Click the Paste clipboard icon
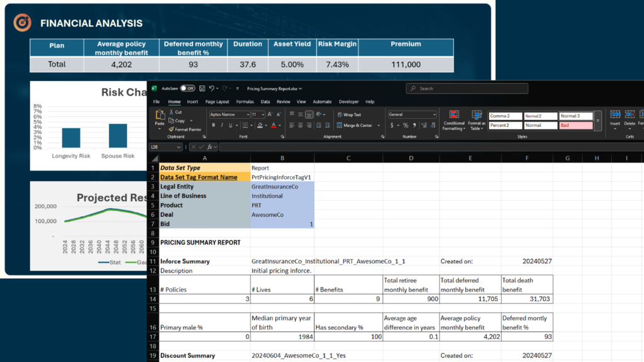The width and height of the screenshot is (644, 362). pos(159,114)
